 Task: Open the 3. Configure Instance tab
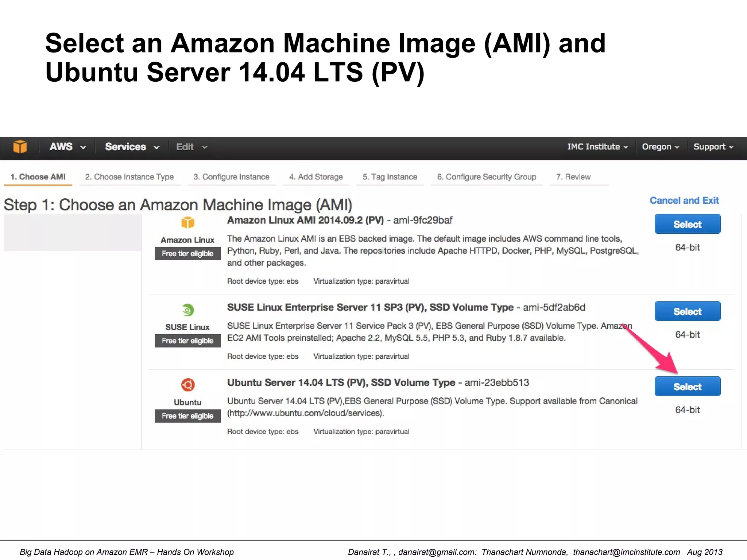tap(231, 177)
